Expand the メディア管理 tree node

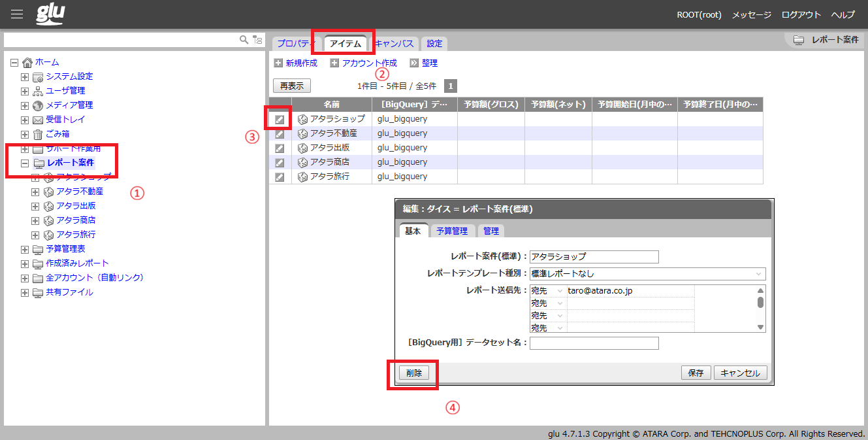click(x=25, y=105)
